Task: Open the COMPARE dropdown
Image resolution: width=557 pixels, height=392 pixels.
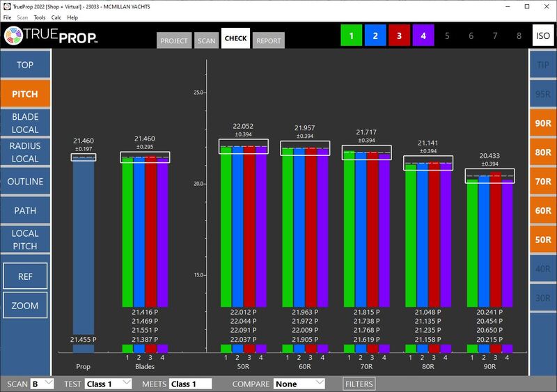Action: click(x=299, y=384)
